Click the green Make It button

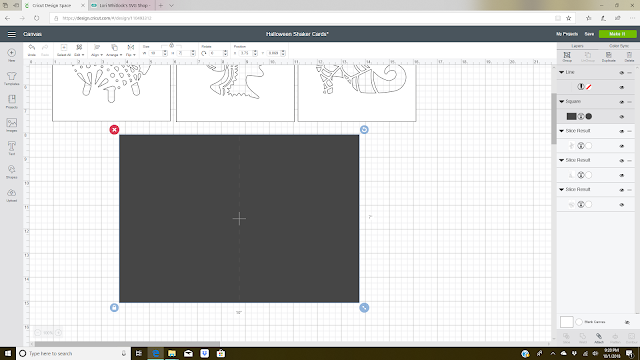tap(618, 34)
